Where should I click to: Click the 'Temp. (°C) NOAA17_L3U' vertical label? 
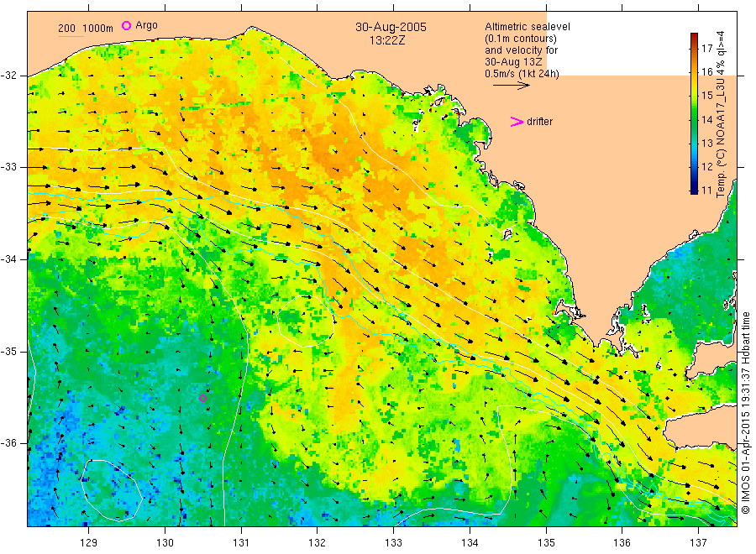pyautogui.click(x=721, y=133)
